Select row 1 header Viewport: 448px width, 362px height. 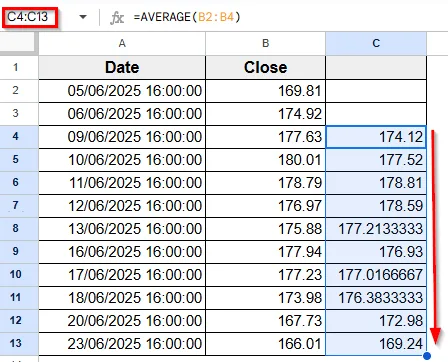pos(19,68)
